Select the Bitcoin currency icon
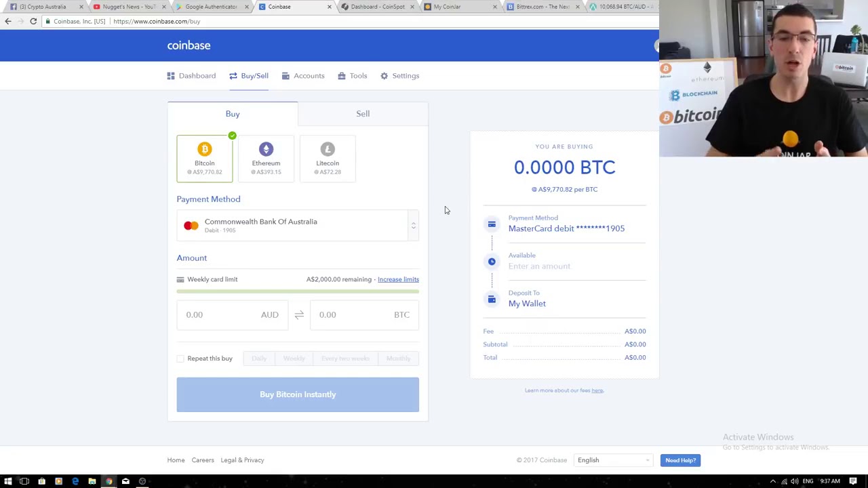Screen dimensions: 868x488 [x=205, y=149]
